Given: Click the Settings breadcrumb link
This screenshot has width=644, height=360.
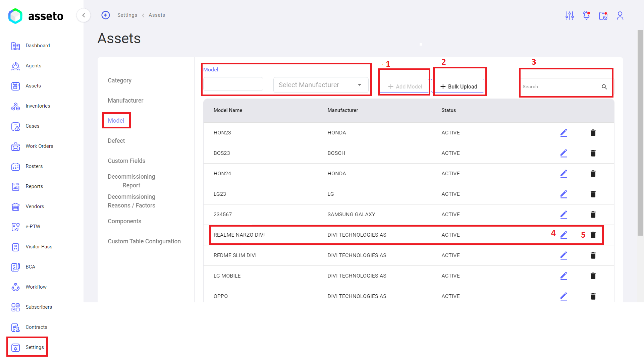Looking at the screenshot, I should coord(127,15).
